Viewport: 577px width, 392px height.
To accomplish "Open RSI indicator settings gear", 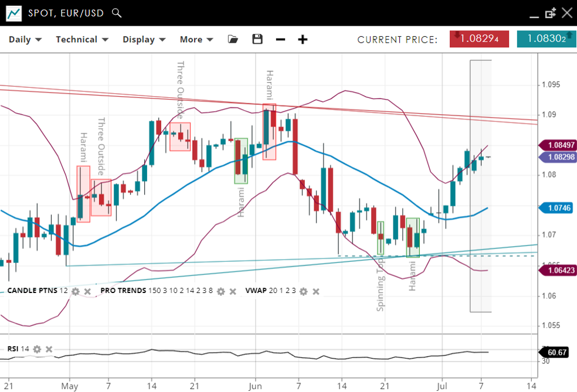I will point(37,349).
